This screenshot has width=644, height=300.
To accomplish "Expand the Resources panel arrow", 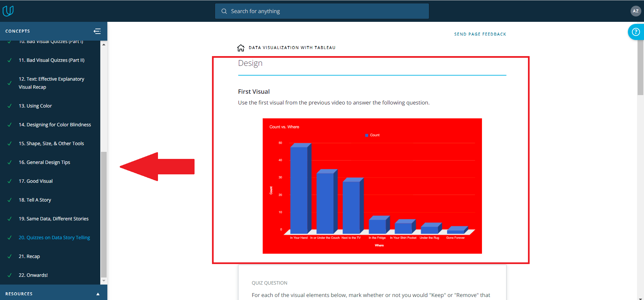I will (x=98, y=294).
